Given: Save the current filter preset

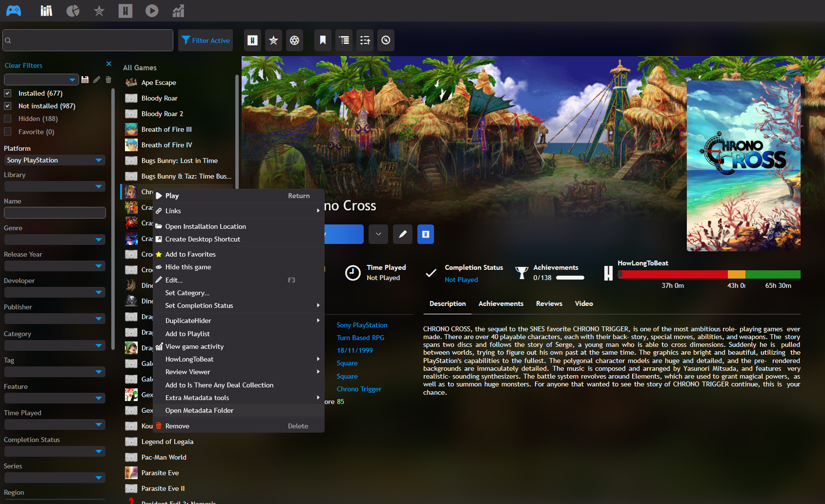Looking at the screenshot, I should tap(85, 80).
